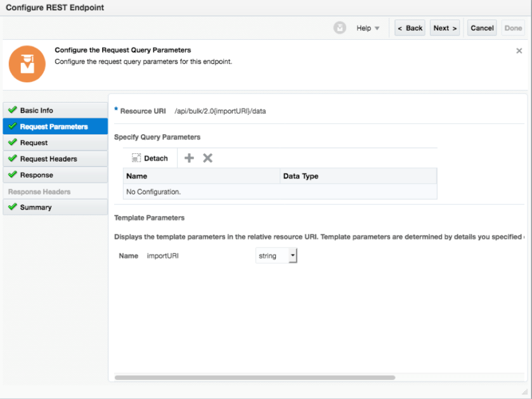Screen dimensions: 532x399
Task: Select the Request Parameters step
Action: click(53, 127)
